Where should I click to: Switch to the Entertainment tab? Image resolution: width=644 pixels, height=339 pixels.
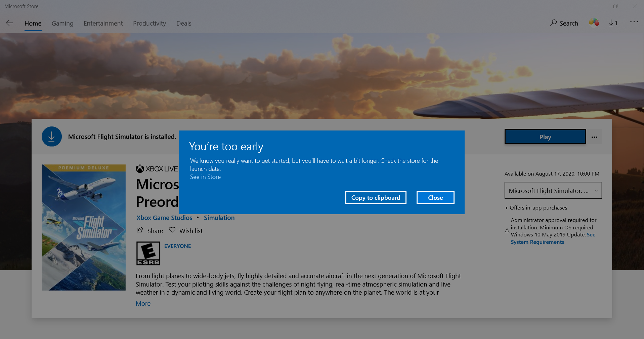coord(103,23)
